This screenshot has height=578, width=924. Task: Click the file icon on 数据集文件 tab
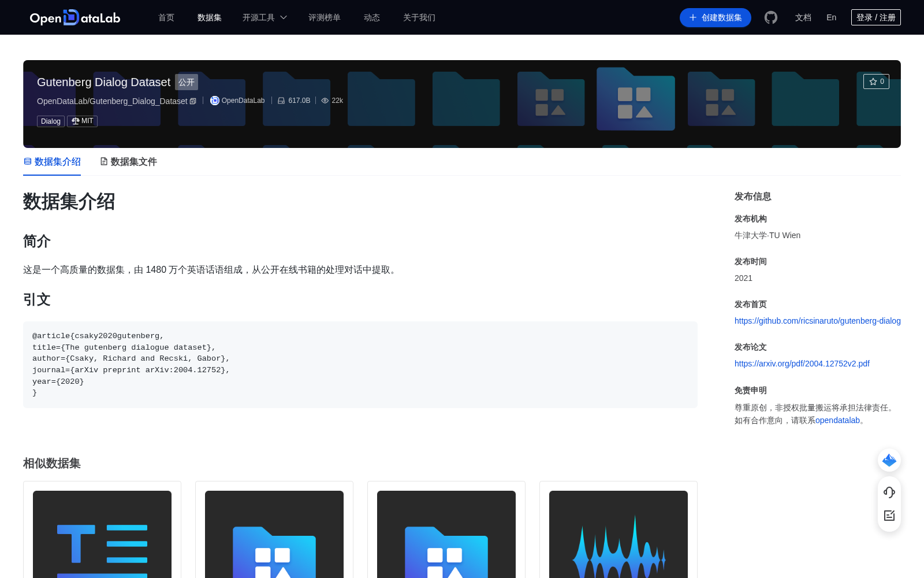click(x=104, y=161)
